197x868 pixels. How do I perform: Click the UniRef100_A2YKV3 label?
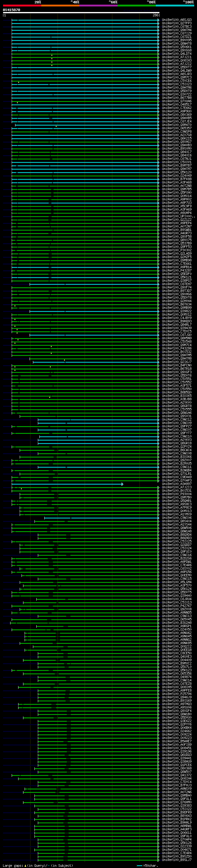[x=177, y=440]
